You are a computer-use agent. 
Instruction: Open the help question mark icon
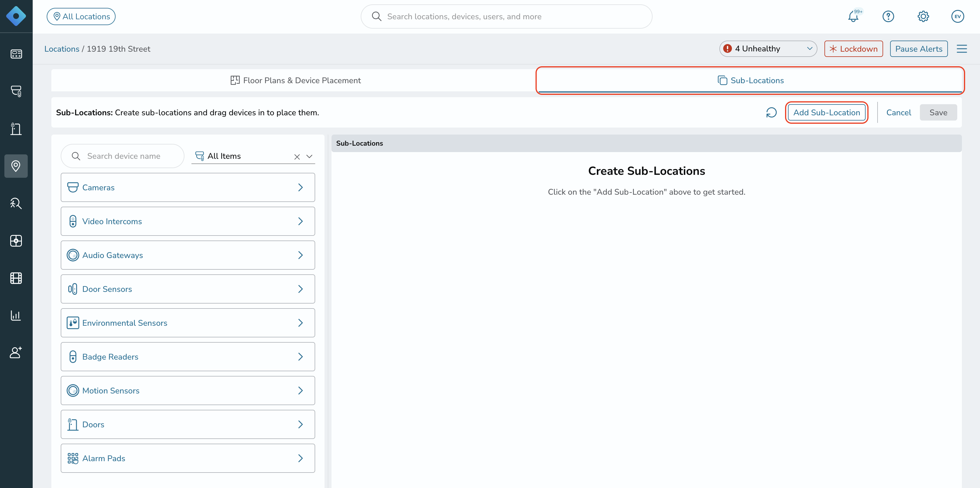click(888, 16)
